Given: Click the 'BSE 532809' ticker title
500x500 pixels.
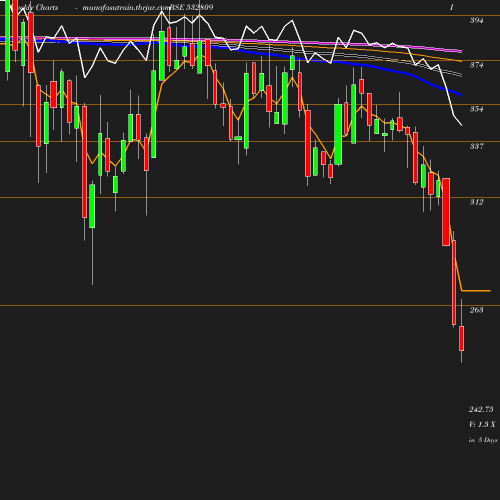Looking at the screenshot, I should point(192,7).
